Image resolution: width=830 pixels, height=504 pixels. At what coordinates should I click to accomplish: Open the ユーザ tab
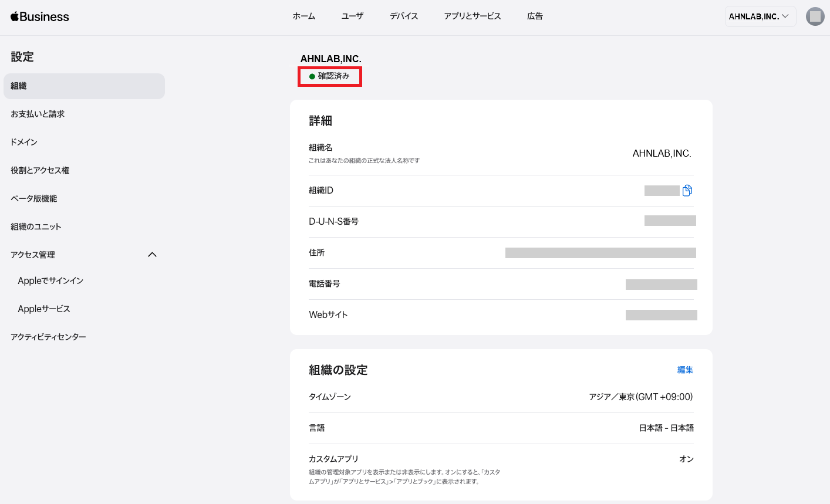click(352, 16)
